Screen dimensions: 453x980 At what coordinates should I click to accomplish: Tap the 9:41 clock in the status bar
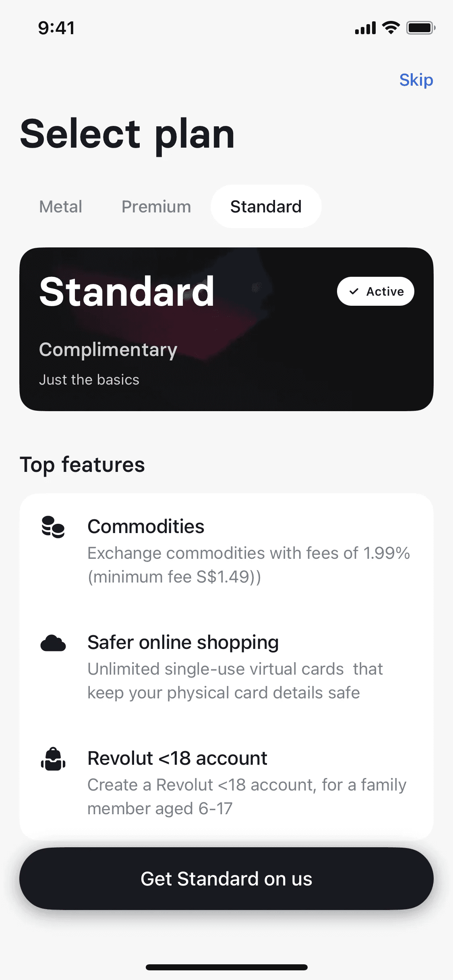coord(56,28)
